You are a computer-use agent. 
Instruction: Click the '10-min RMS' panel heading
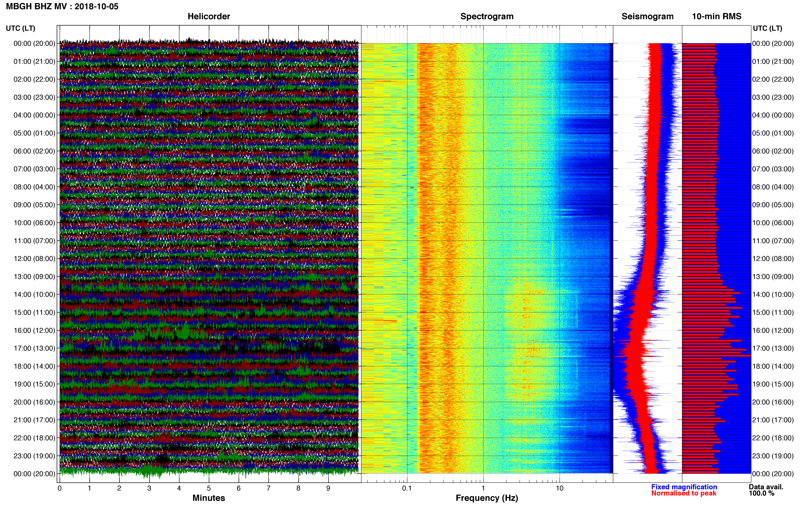pyautogui.click(x=717, y=16)
